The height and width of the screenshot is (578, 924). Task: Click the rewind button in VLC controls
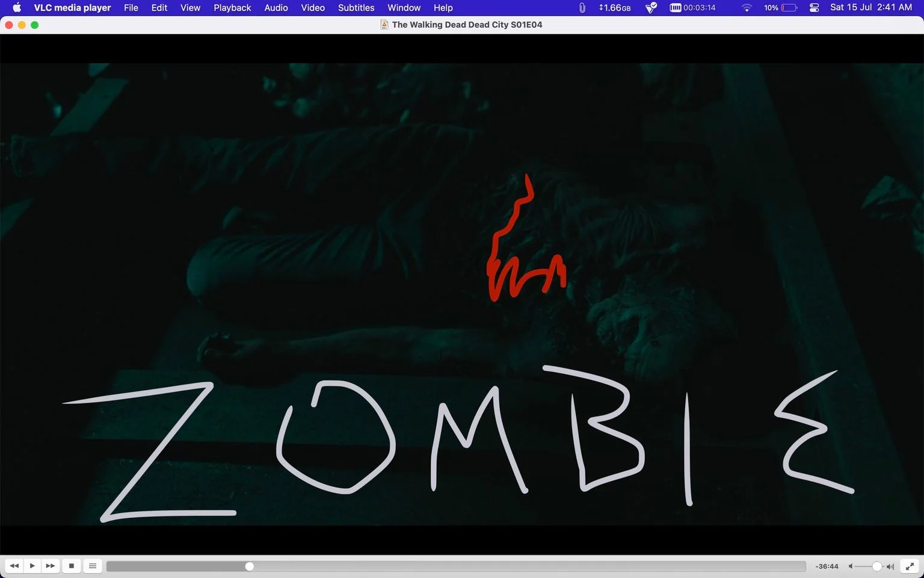(14, 566)
